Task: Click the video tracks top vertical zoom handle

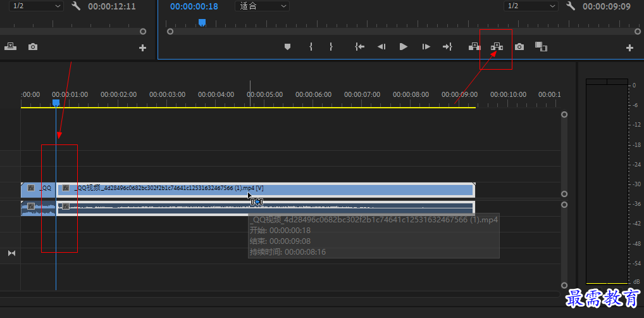Action: click(564, 115)
